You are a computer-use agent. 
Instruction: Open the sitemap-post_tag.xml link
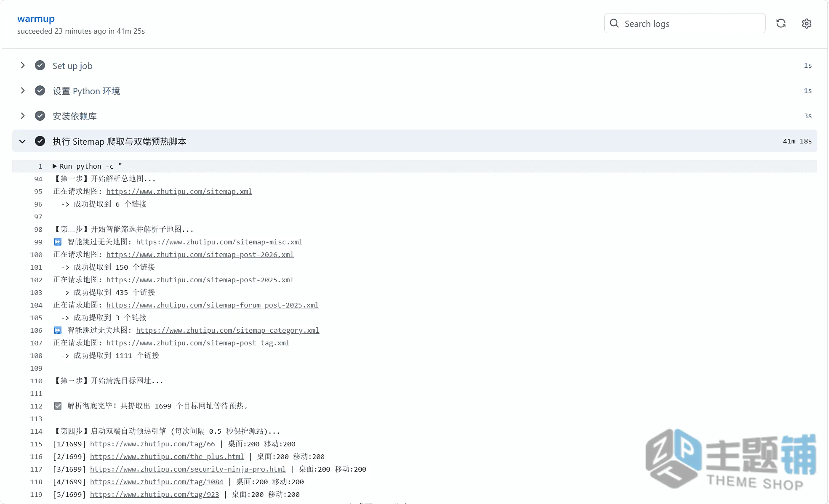point(198,343)
